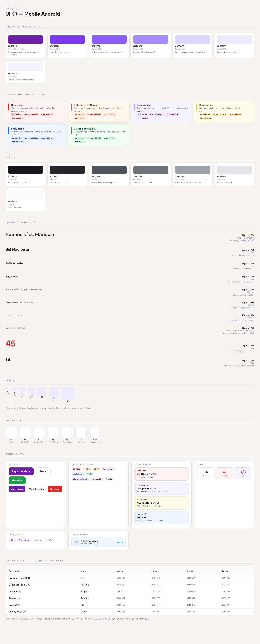
Task: Tap the Llamar button
Action: pyautogui.click(x=43, y=471)
